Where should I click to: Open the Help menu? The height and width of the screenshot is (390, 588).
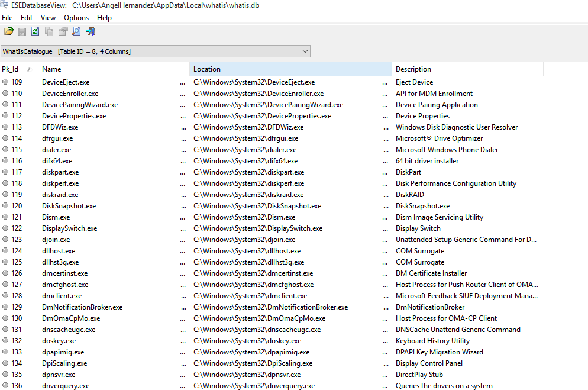pos(104,18)
